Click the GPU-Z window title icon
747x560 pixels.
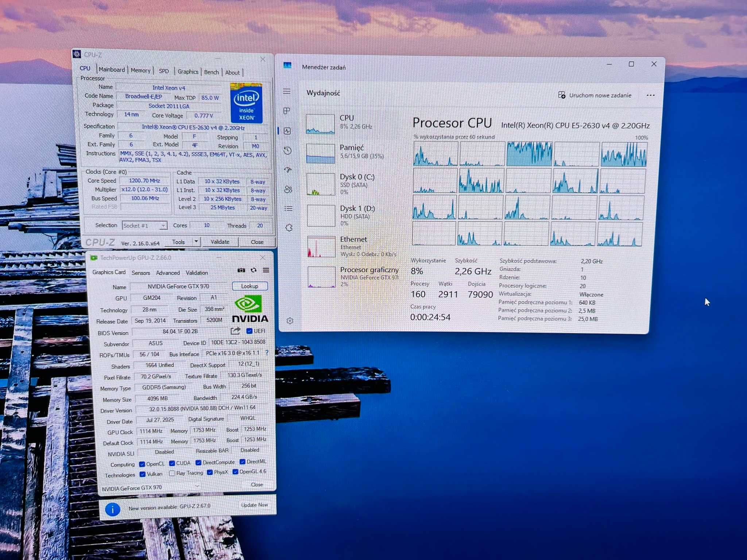click(94, 257)
